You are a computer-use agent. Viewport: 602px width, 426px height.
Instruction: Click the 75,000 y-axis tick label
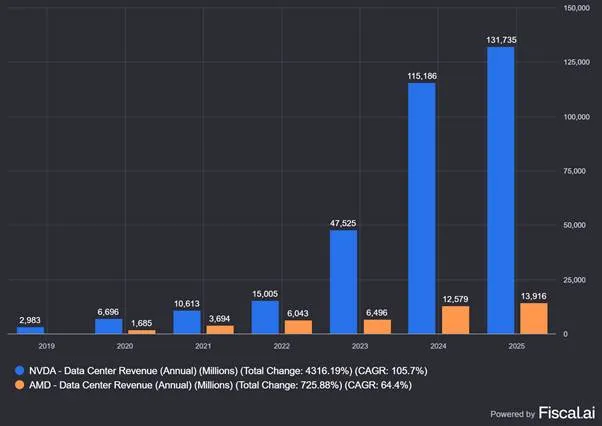(575, 171)
